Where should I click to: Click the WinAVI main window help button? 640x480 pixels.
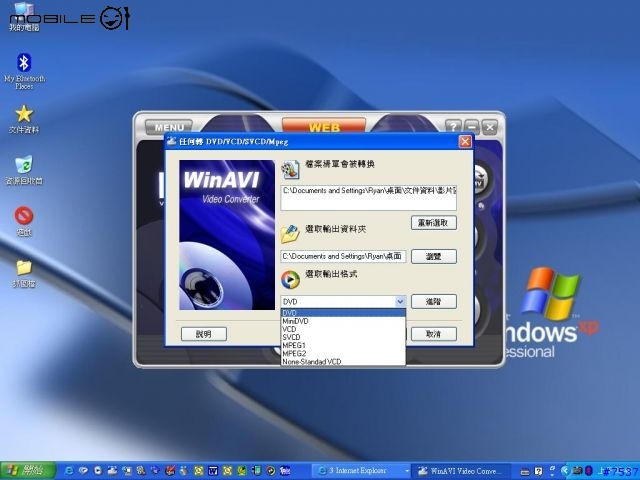453,127
